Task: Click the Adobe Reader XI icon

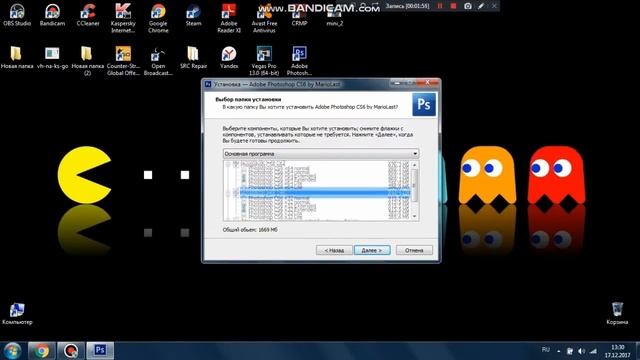Action: coord(229,18)
